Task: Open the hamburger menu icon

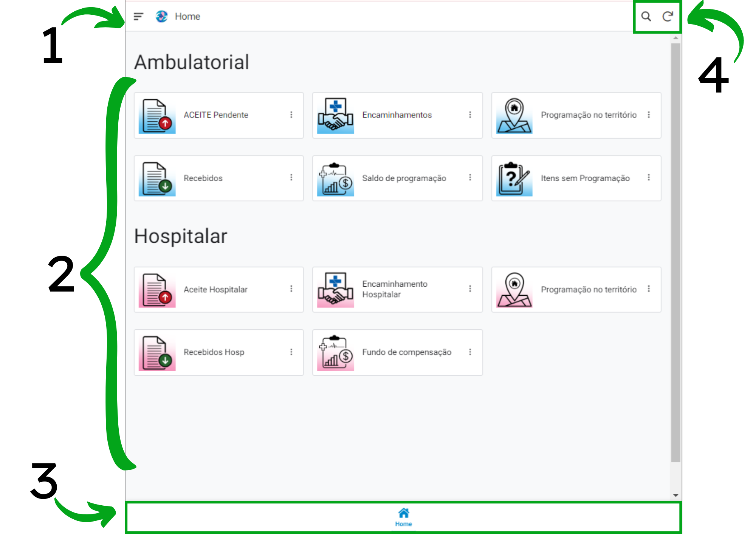Action: pos(138,16)
